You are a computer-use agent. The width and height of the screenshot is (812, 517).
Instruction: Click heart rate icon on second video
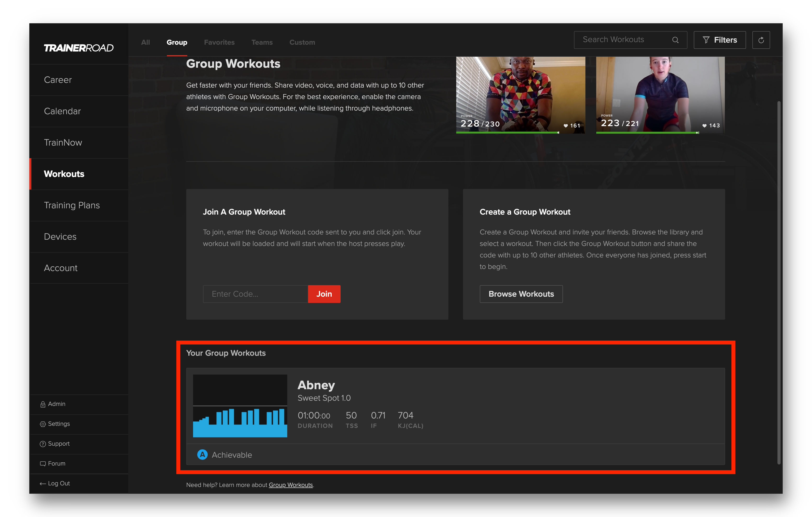point(704,126)
